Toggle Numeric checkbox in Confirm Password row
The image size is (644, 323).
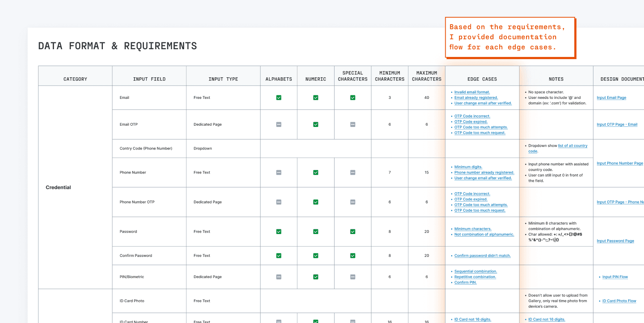(316, 256)
